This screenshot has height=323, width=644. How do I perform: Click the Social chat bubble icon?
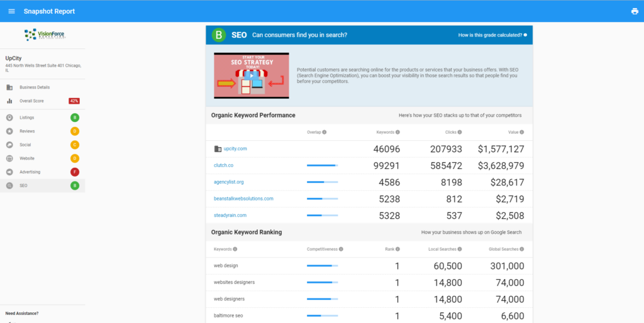point(9,145)
